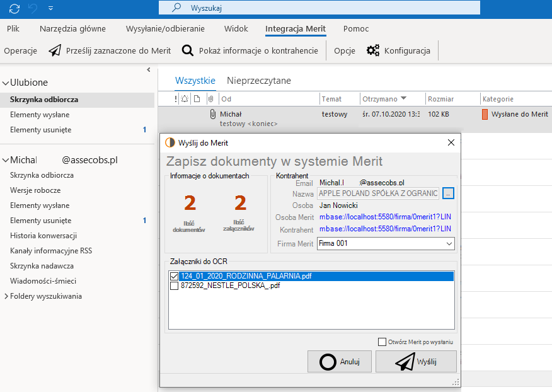Collapse the Ulubione favorites section
The width and height of the screenshot is (552, 392).
pyautogui.click(x=6, y=83)
